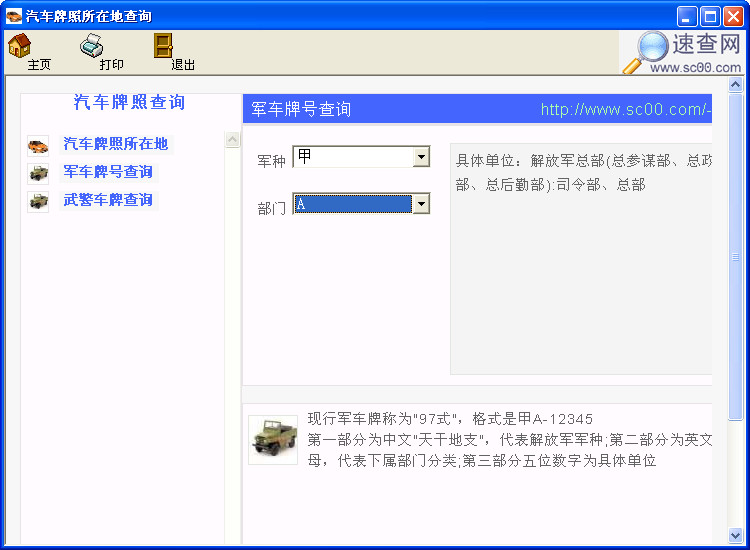Open the http://www.sc00.com link in header
750x550 pixels.
(x=626, y=110)
